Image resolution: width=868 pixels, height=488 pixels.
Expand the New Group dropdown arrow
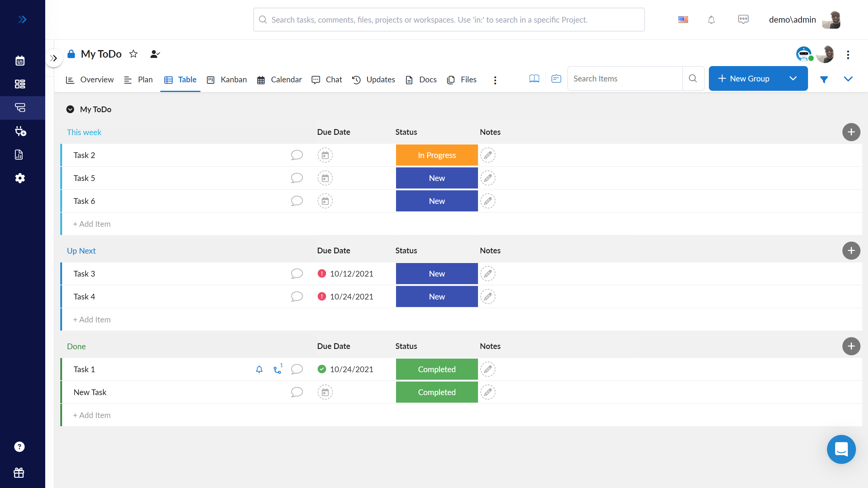point(793,79)
